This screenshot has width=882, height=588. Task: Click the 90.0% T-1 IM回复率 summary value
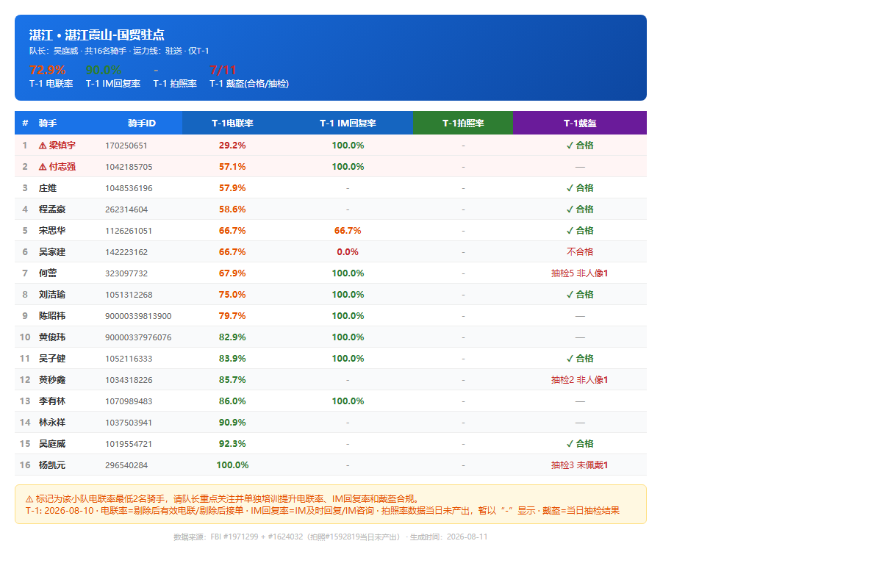pos(104,71)
